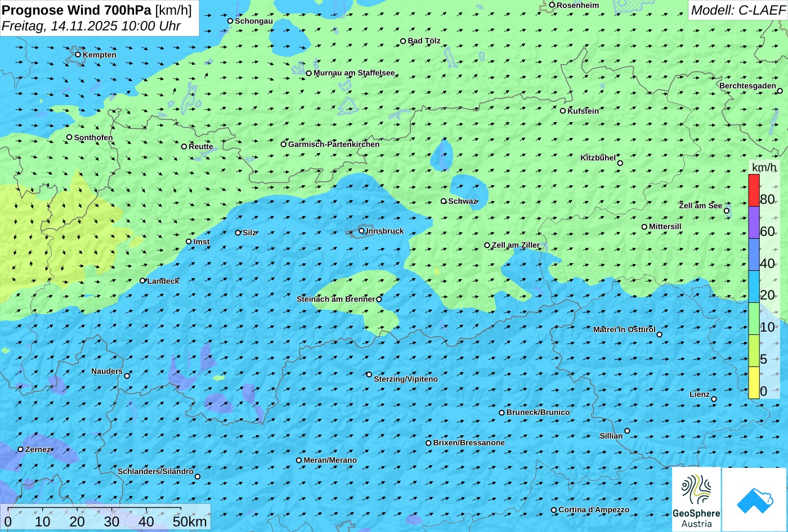This screenshot has width=788, height=532.
Task: Click the Kempten city marker circle
Action: pyautogui.click(x=78, y=55)
